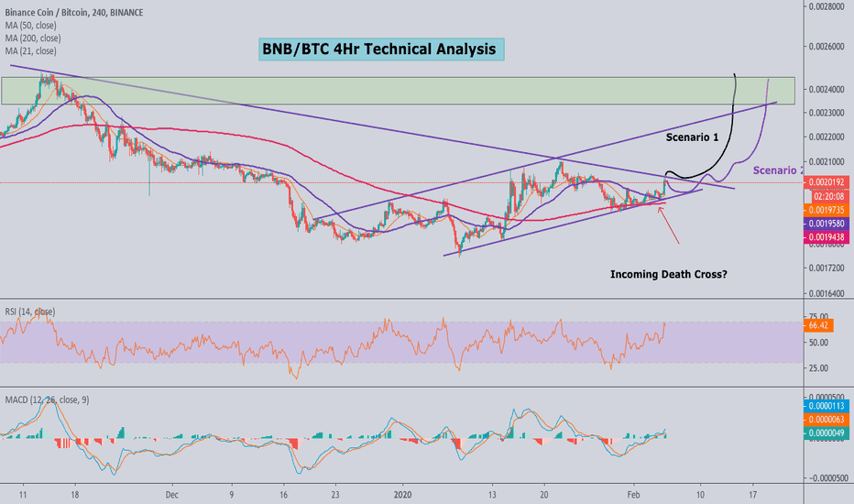Click the RSI 25.00 axis label
The width and height of the screenshot is (854, 504).
click(818, 367)
